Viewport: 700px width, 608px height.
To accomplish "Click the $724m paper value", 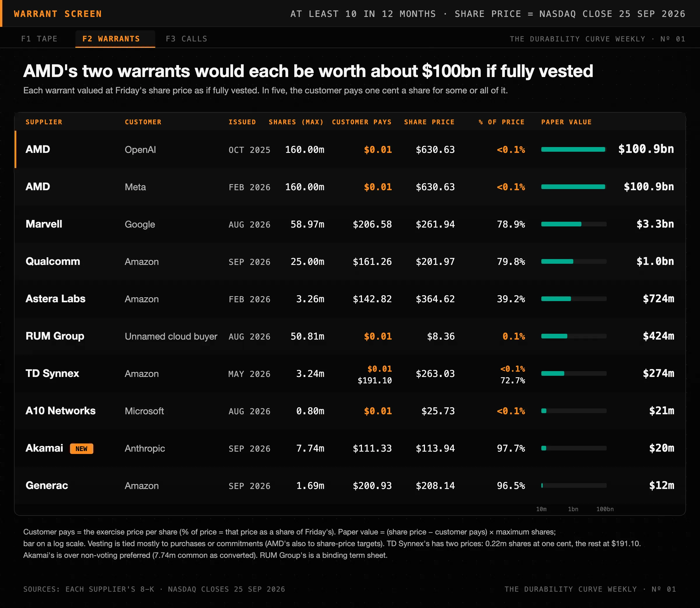I will point(658,298).
